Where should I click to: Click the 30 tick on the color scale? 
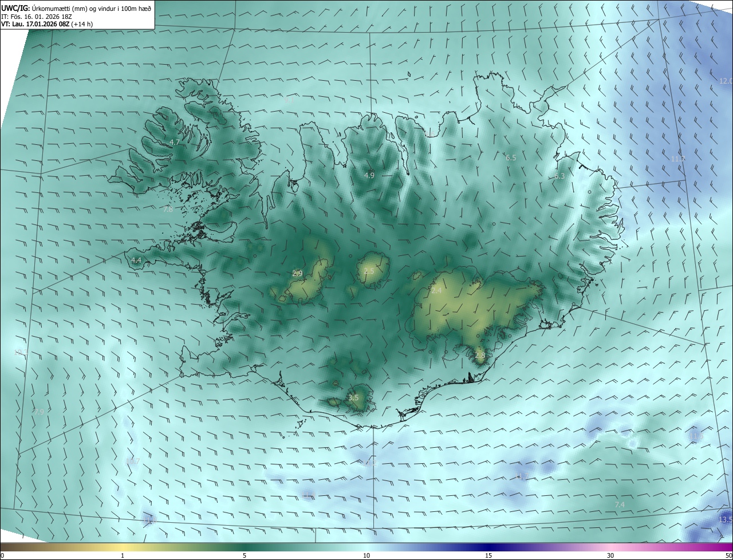pyautogui.click(x=610, y=555)
